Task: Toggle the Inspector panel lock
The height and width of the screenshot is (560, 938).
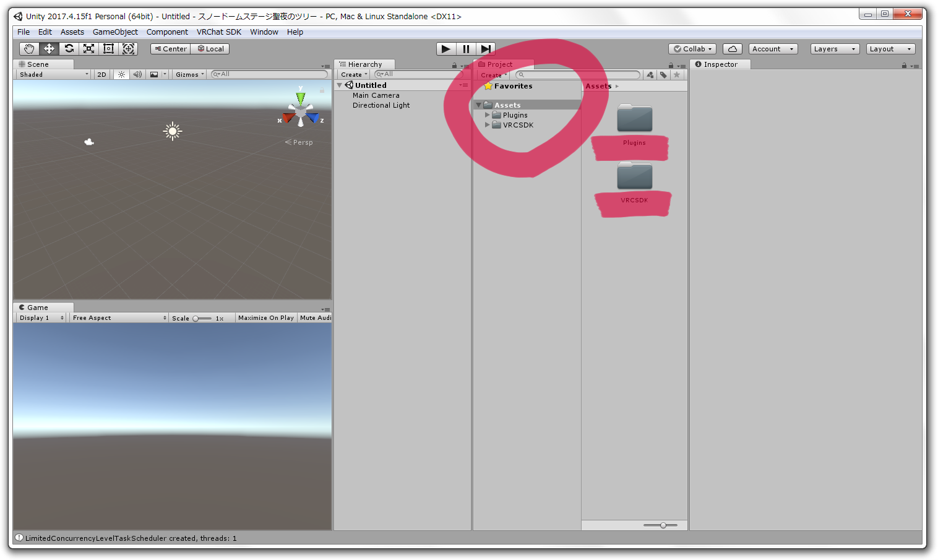Action: pos(904,66)
